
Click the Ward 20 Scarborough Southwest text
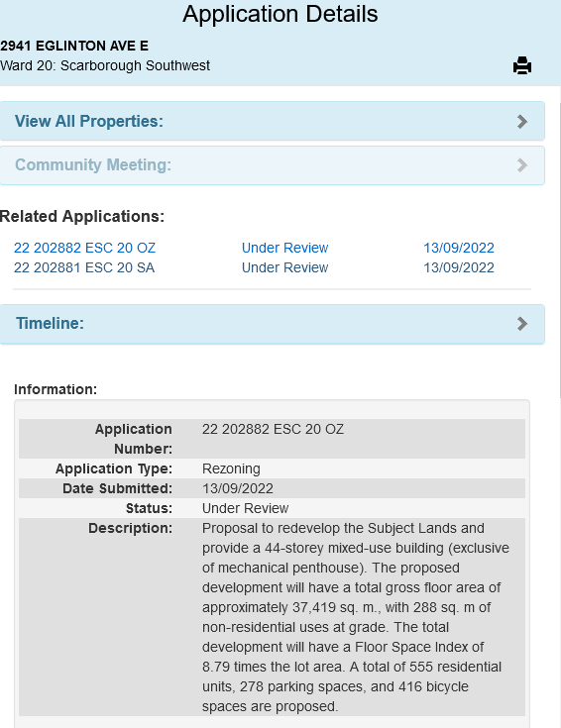click(105, 66)
